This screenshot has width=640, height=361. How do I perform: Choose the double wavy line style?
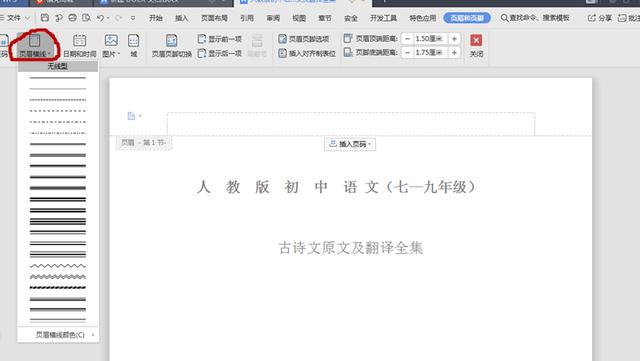point(58,276)
